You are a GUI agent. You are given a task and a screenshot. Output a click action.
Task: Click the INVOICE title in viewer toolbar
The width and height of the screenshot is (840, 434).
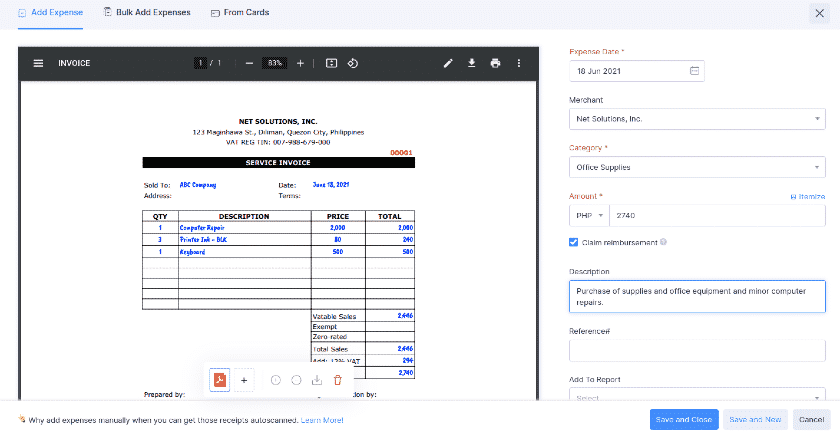[x=74, y=63]
